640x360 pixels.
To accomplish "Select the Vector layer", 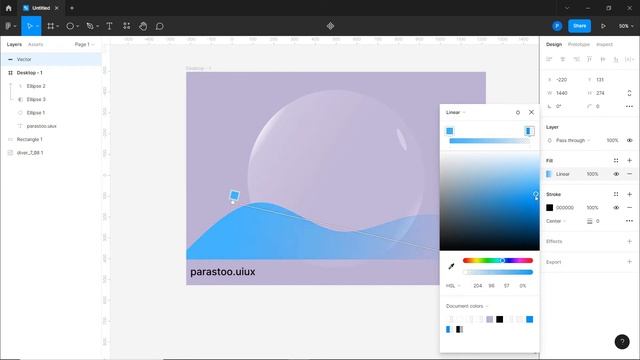I will tap(51, 59).
